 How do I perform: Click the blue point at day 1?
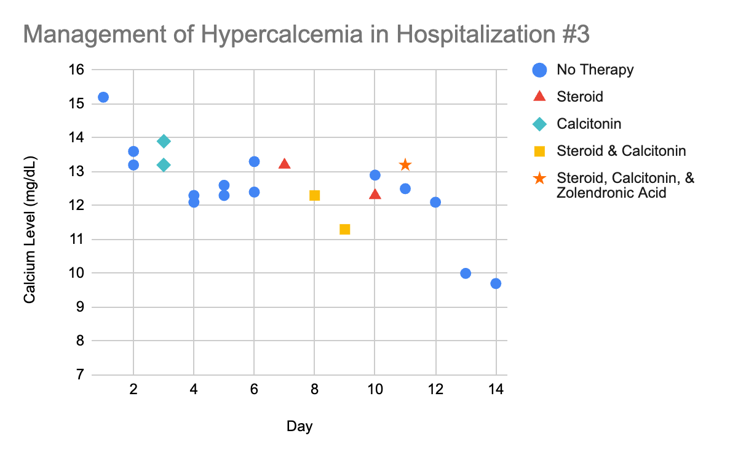pyautogui.click(x=103, y=97)
